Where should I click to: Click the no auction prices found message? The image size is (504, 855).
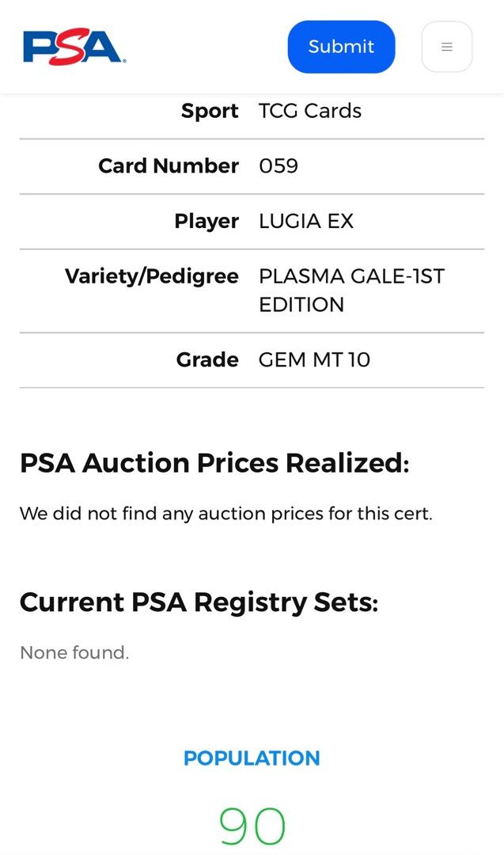[x=225, y=513]
